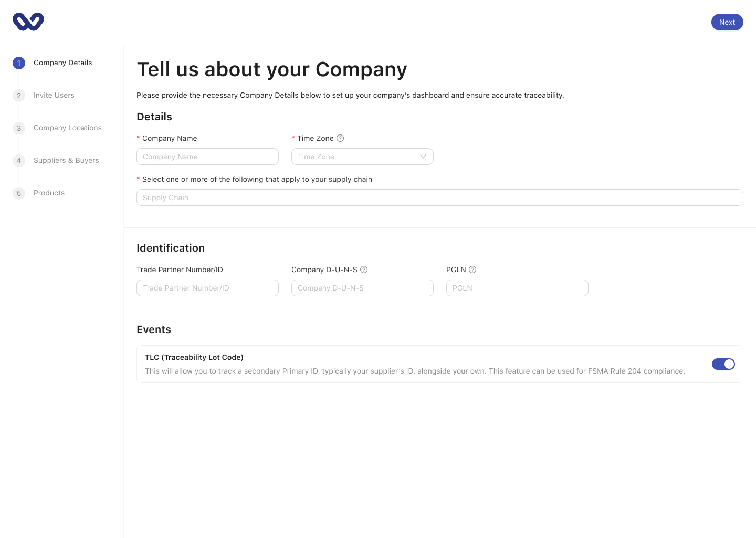The image size is (756, 538).
Task: Open the Time Zone help tooltip icon
Action: (340, 138)
